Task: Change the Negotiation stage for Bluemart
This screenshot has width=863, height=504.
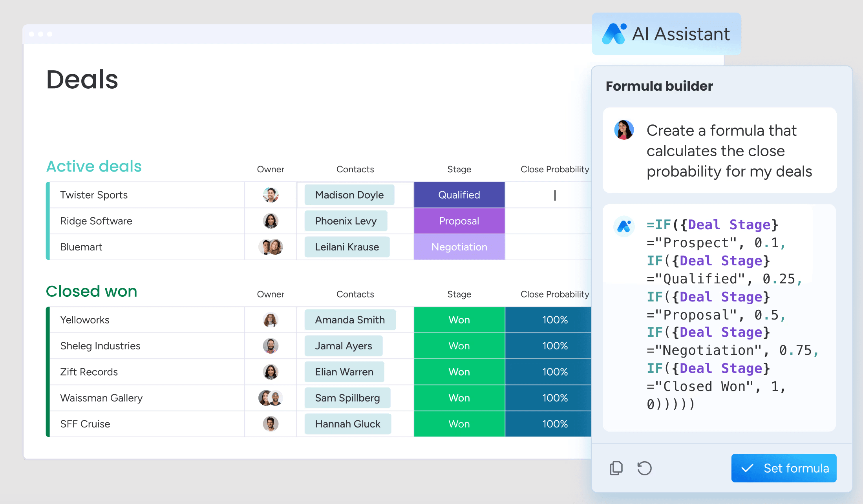Action: pos(459,247)
